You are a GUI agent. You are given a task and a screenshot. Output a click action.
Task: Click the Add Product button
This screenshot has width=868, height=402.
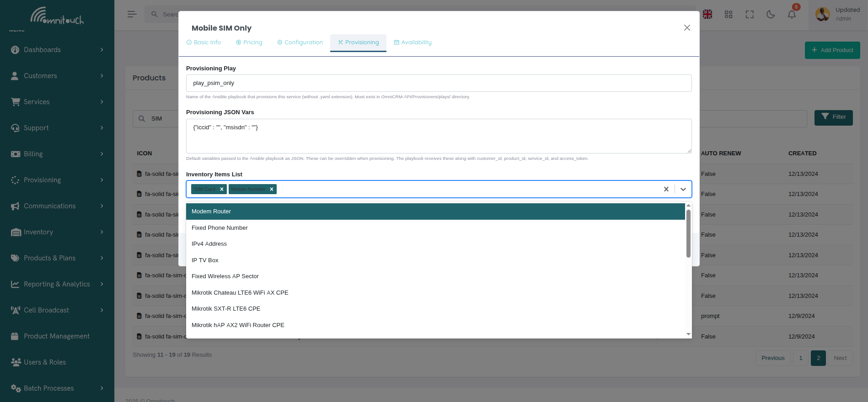point(832,50)
